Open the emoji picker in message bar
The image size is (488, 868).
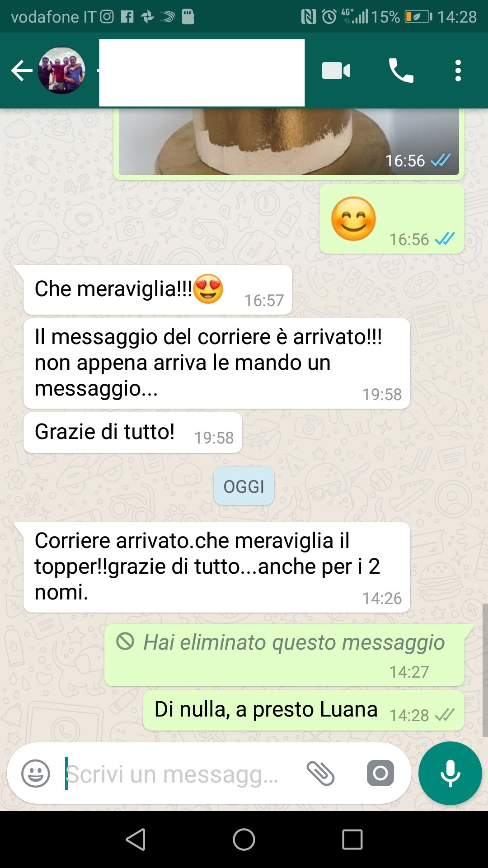coord(36,774)
